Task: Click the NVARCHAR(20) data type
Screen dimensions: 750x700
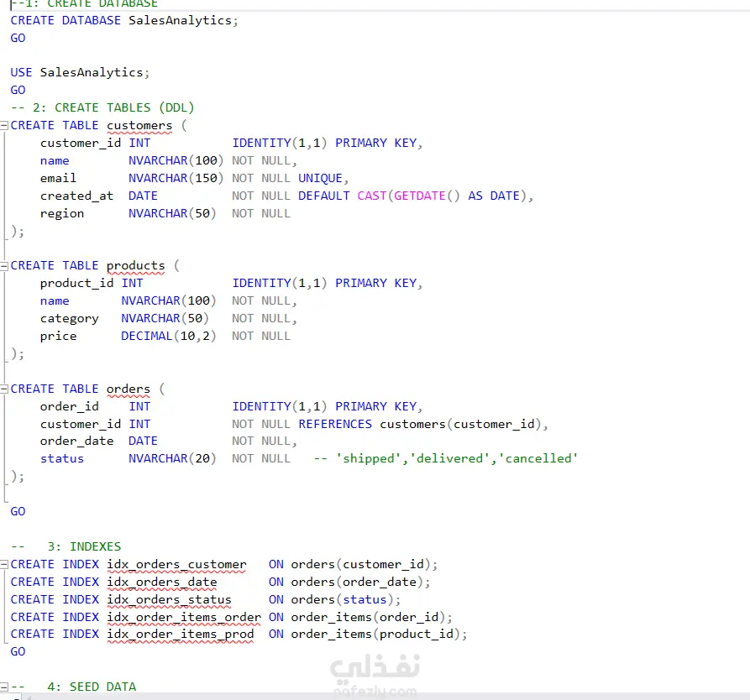Action: (172, 458)
